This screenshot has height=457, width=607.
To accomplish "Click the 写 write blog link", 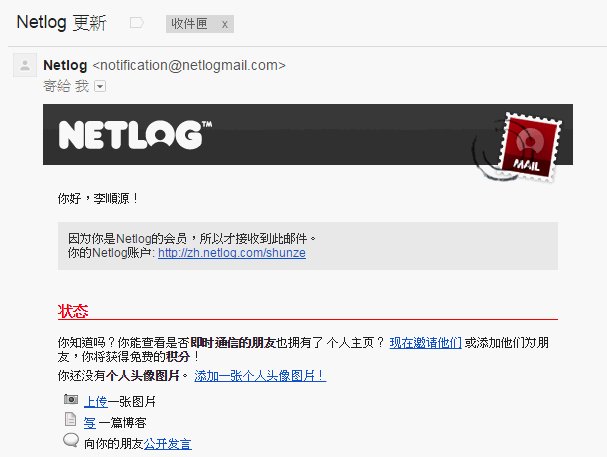I will [x=90, y=423].
